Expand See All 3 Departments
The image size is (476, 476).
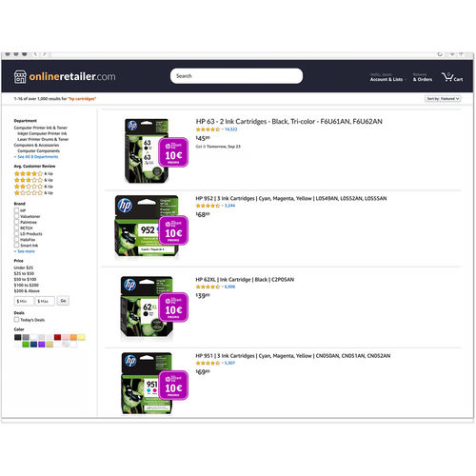click(38, 157)
